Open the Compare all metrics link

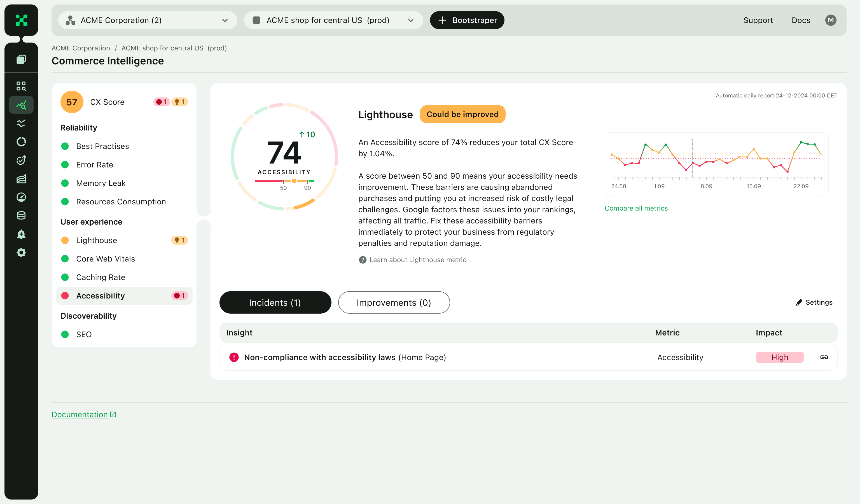(636, 208)
